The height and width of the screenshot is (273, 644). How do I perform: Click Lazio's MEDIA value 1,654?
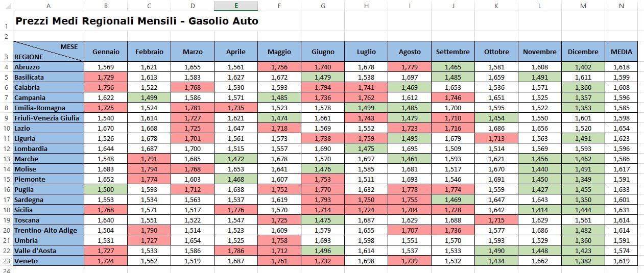(x=622, y=128)
